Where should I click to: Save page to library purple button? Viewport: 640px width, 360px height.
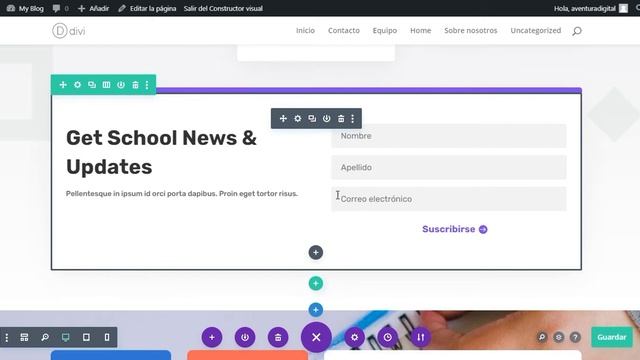(x=245, y=337)
